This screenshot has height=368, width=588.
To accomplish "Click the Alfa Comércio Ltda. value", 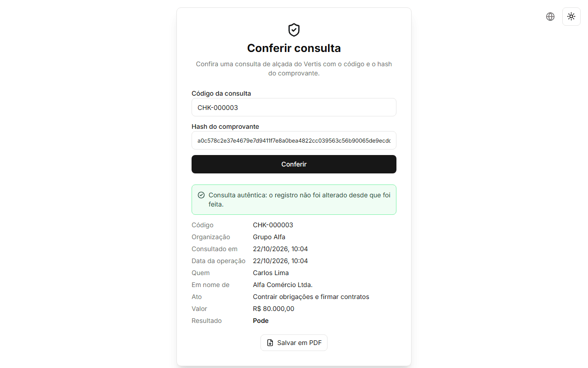I will (x=283, y=285).
